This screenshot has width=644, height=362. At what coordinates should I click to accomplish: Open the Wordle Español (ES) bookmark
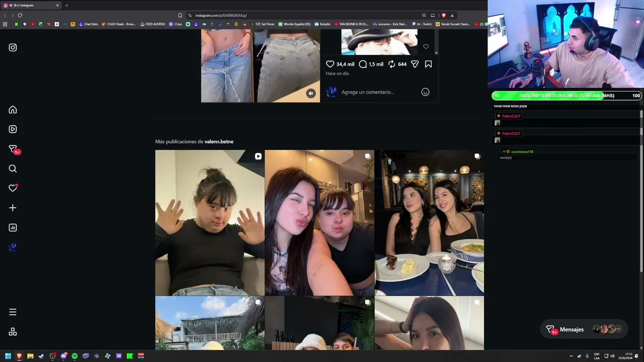tap(294, 24)
